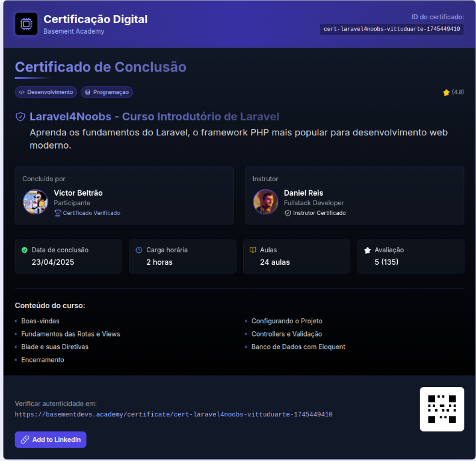
Task: Click the Conteúdo do curso heading
Action: [50, 306]
